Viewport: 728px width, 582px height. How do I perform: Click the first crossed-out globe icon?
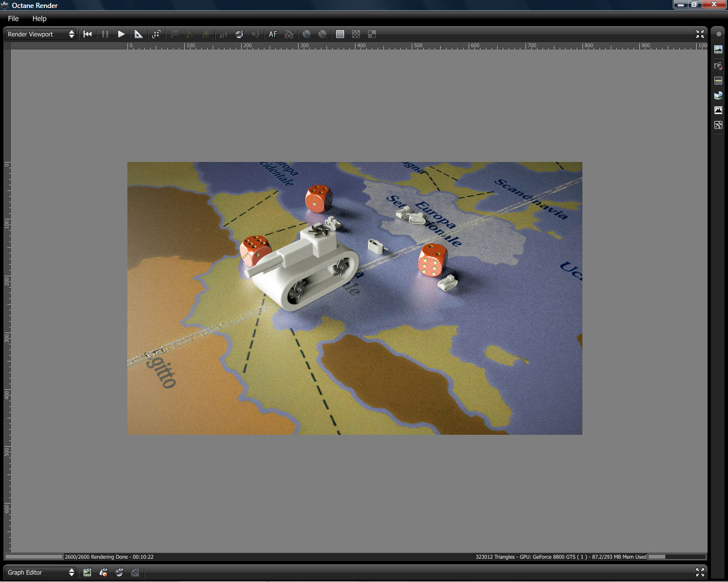(307, 34)
